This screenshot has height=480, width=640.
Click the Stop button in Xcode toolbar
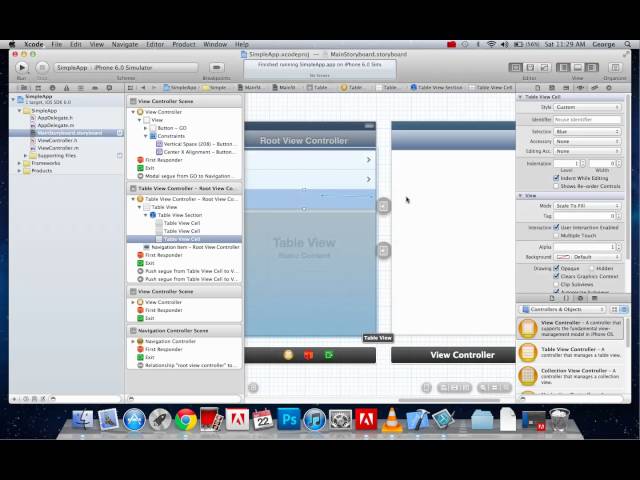coord(42,67)
